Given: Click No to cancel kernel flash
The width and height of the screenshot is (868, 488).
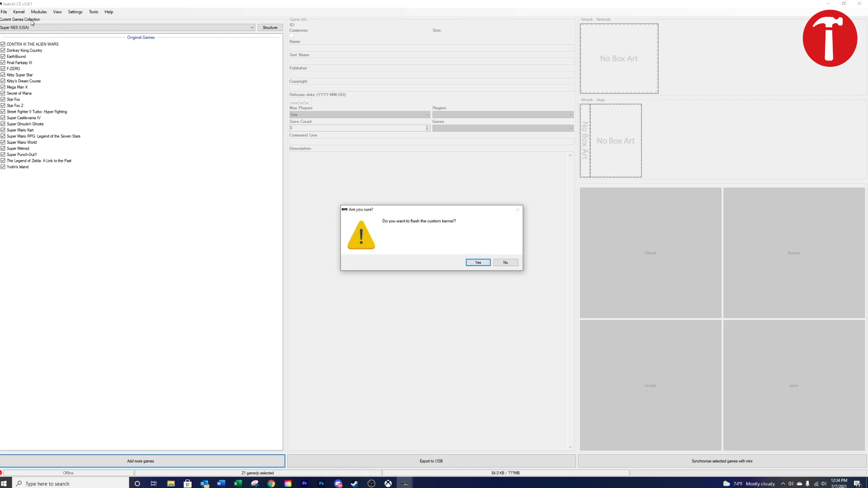Looking at the screenshot, I should [x=505, y=262].
